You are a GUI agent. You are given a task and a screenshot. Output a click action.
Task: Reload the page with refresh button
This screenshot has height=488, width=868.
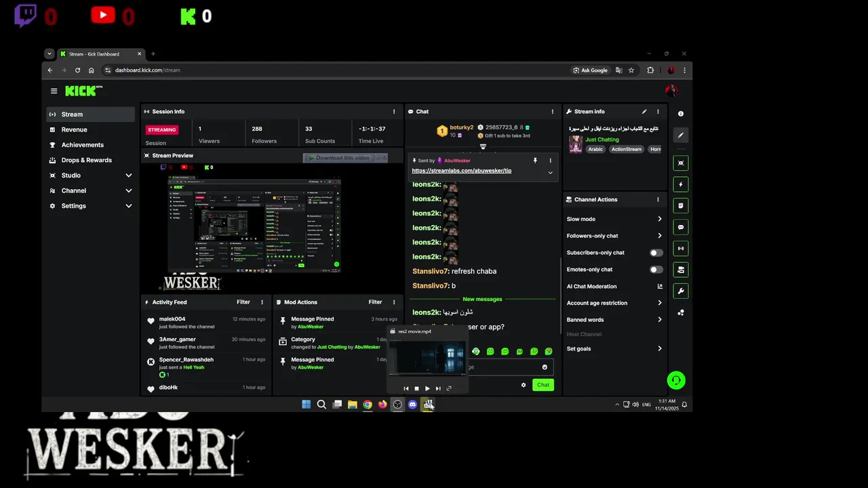(77, 70)
